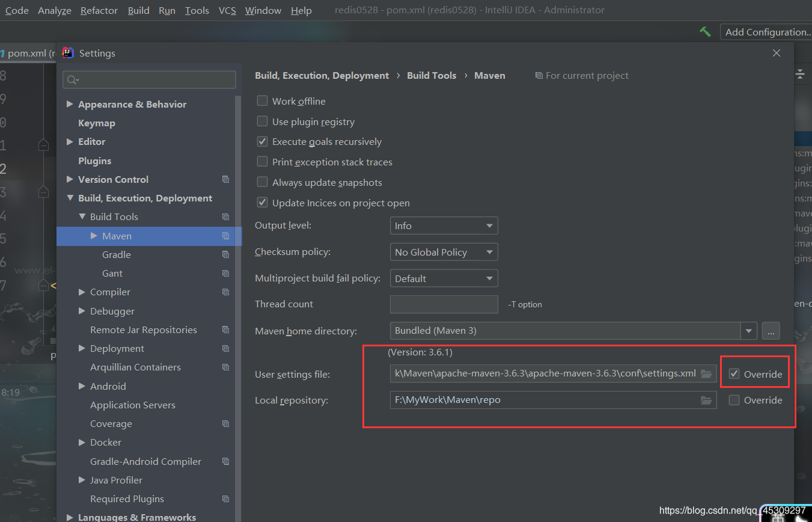Click the Local repository path field
Screen dimensions: 812x522
(553, 400)
